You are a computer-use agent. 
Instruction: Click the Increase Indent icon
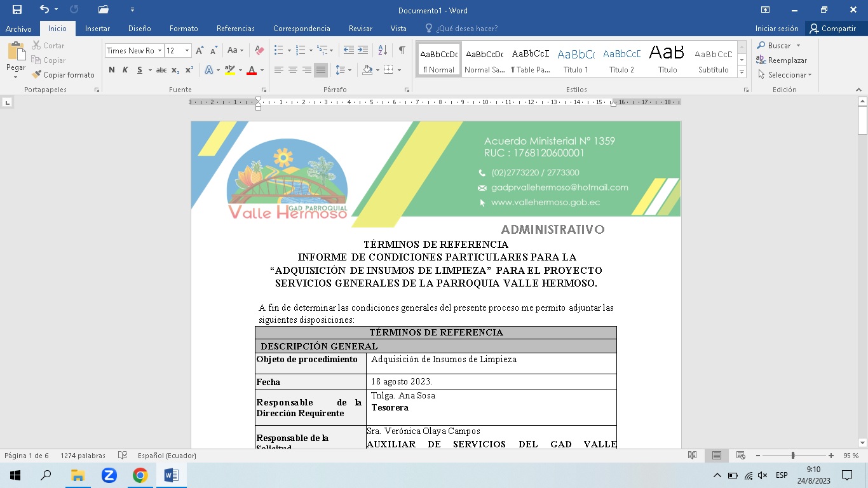(363, 50)
